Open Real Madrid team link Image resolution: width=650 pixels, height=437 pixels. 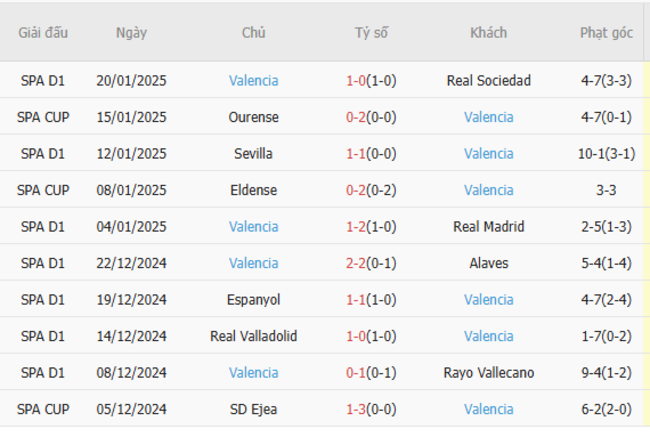[x=488, y=226]
